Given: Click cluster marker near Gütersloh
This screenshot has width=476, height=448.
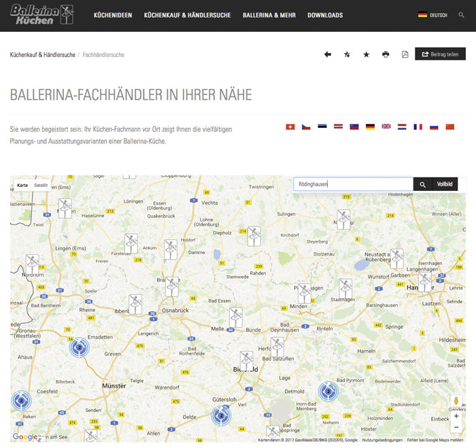Looking at the screenshot, I should [221, 416].
